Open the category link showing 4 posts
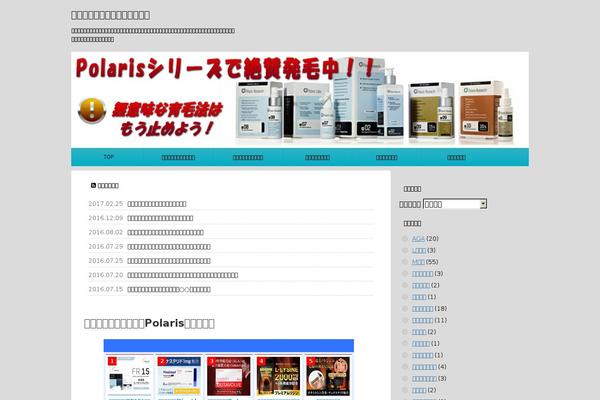The image size is (600, 400). tap(424, 367)
